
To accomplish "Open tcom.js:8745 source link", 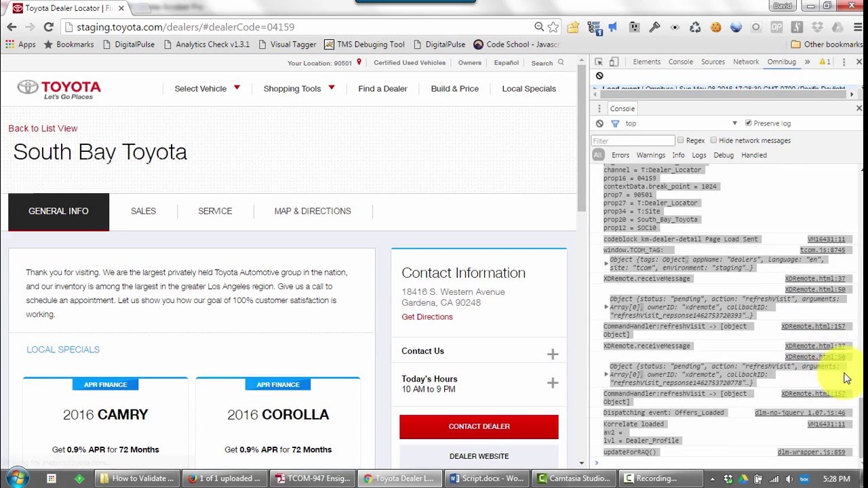I will pyautogui.click(x=823, y=250).
